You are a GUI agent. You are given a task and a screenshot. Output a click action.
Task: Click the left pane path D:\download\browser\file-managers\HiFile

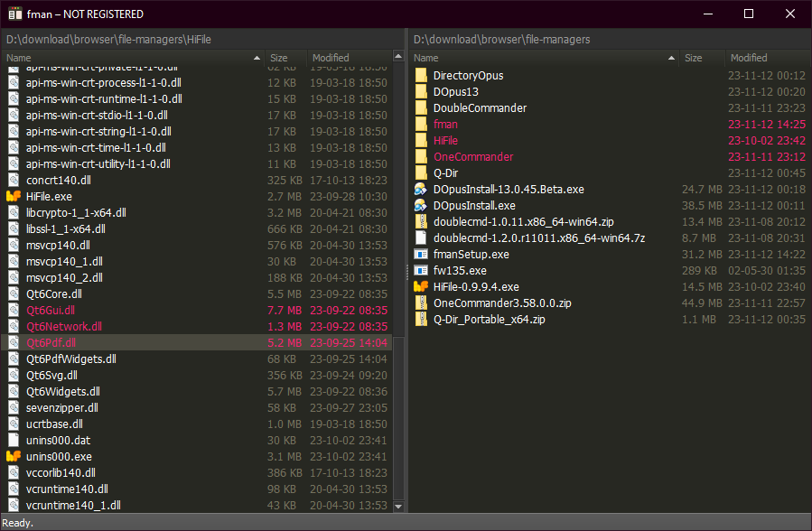107,40
